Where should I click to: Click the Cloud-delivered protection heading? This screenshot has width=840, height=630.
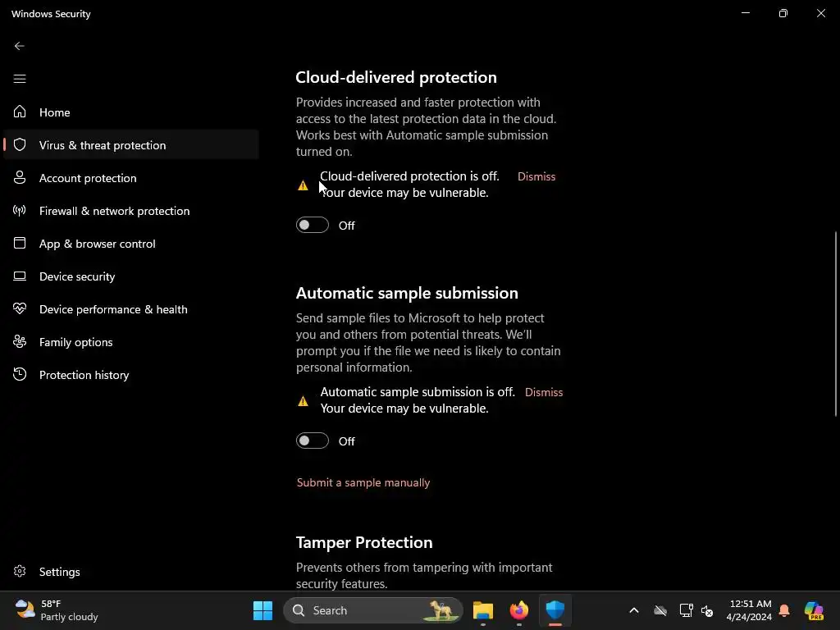point(396,77)
